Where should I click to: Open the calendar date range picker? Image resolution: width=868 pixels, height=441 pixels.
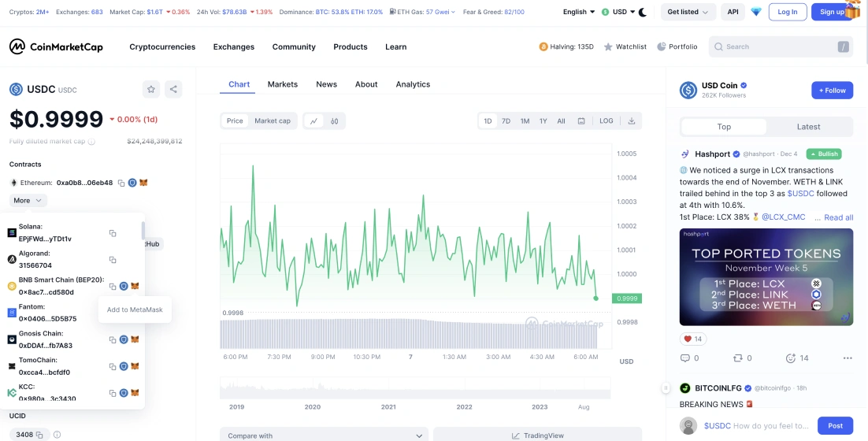[x=581, y=120]
